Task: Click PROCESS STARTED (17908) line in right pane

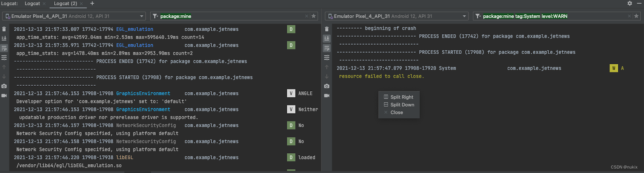Action: (456, 52)
